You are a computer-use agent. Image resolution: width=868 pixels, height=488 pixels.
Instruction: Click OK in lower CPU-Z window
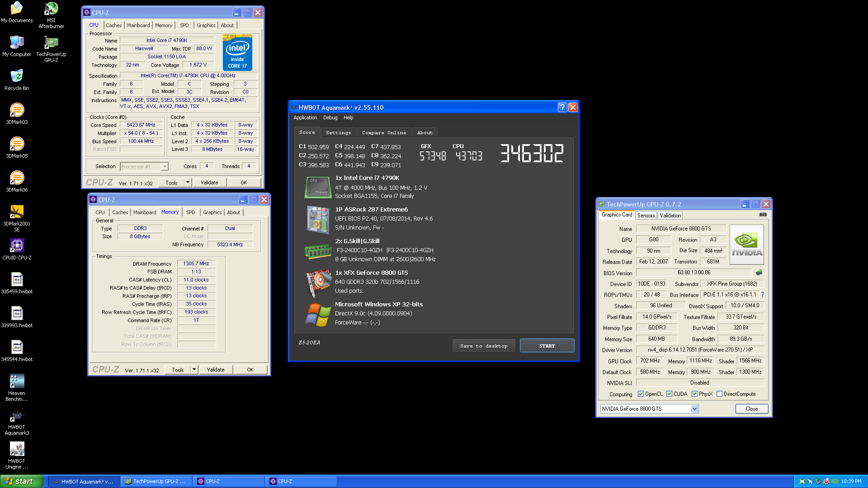coord(250,370)
